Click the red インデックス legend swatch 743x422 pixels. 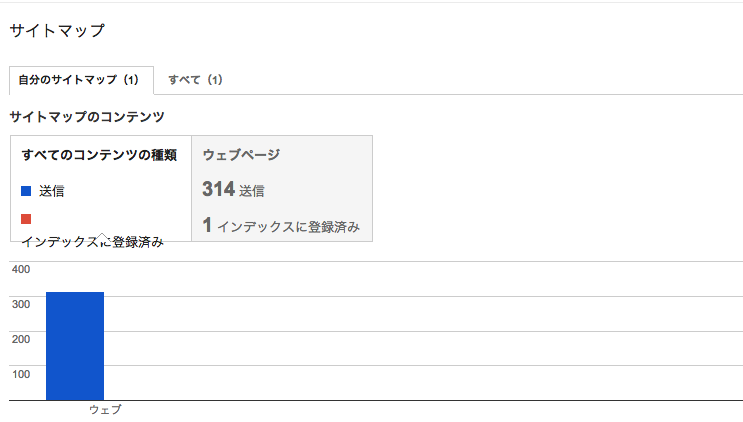pyautogui.click(x=26, y=219)
